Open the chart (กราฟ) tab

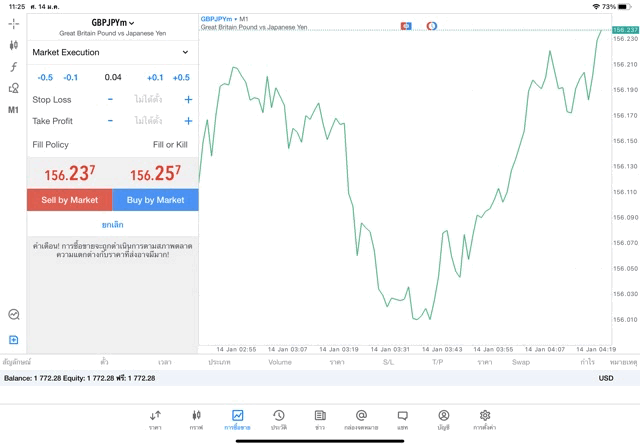click(x=196, y=420)
